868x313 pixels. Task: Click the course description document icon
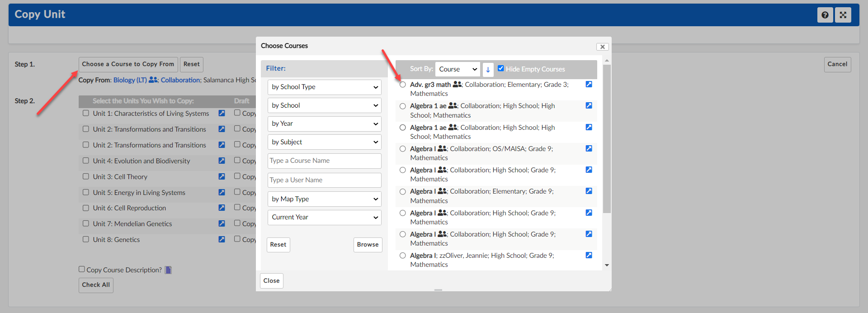point(168,270)
